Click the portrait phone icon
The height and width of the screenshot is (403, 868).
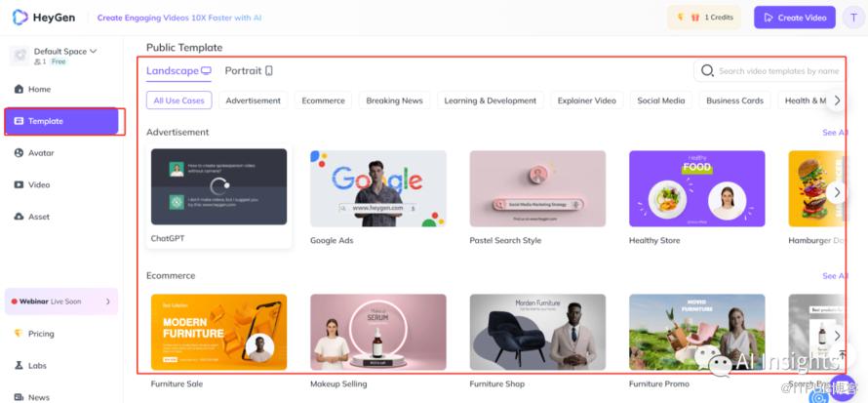click(x=269, y=71)
